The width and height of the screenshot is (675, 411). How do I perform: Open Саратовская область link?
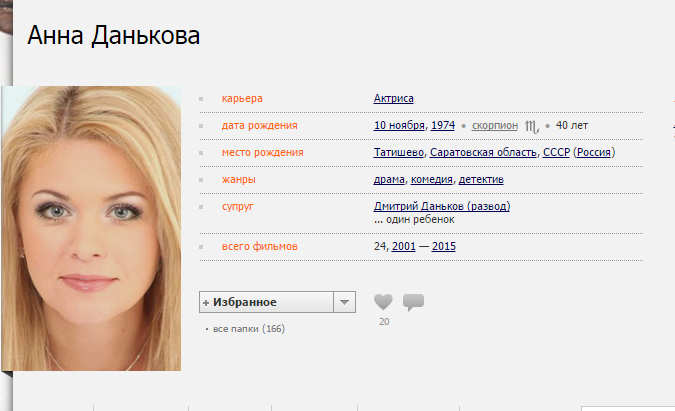[x=483, y=152]
